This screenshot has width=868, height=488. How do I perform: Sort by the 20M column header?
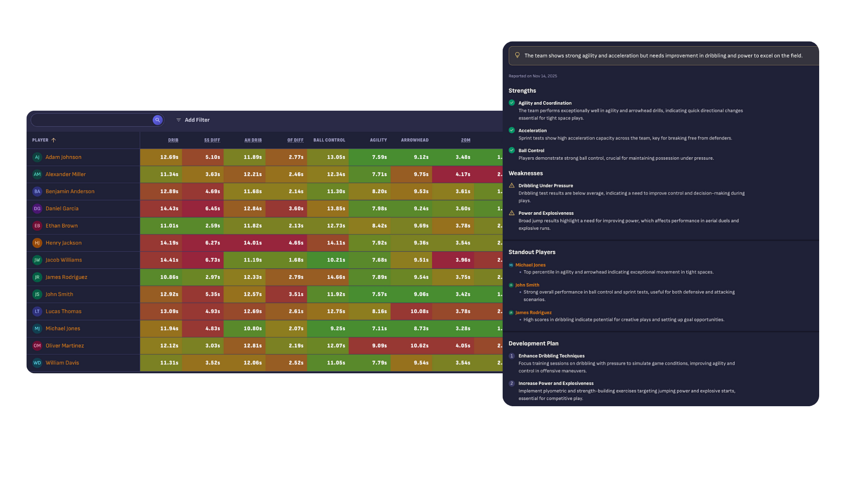466,140
